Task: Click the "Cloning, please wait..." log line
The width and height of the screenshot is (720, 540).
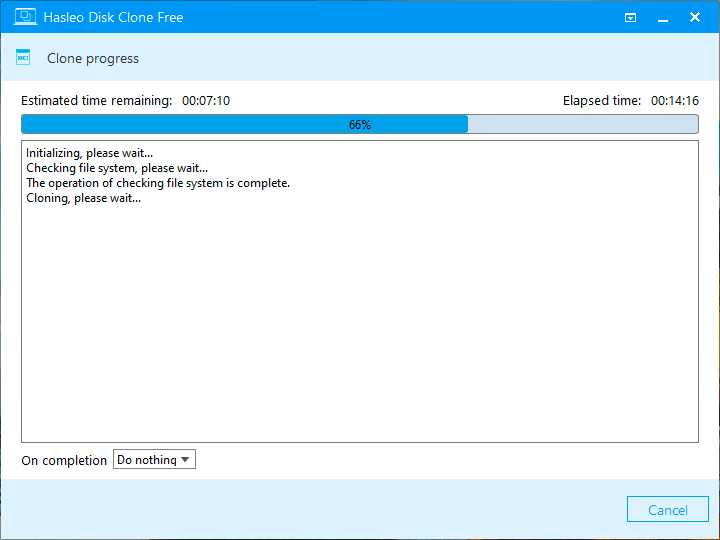Action: tap(83, 198)
